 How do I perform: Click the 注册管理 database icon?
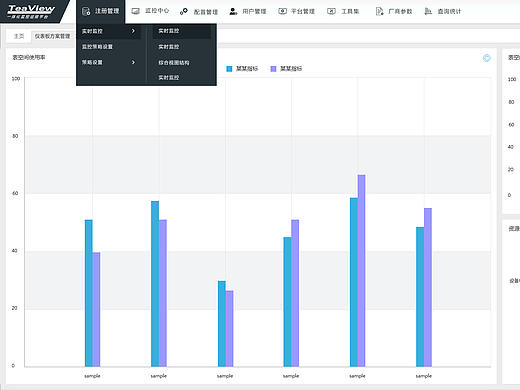(x=86, y=11)
